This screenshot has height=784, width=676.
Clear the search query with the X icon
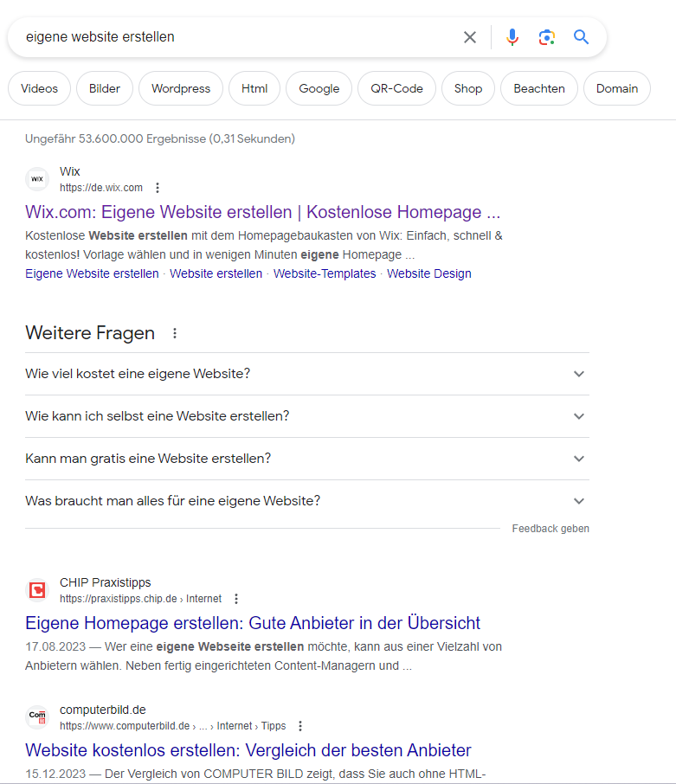click(x=469, y=37)
